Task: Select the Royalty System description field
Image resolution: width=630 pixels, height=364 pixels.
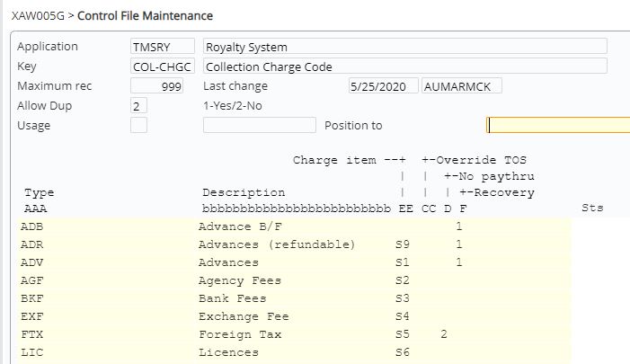Action: click(404, 47)
